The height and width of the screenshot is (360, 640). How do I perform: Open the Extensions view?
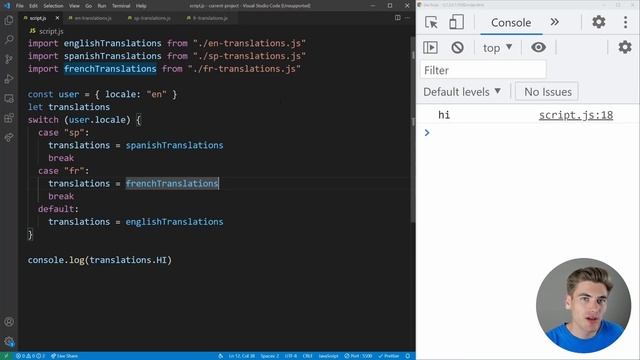pyautogui.click(x=9, y=118)
